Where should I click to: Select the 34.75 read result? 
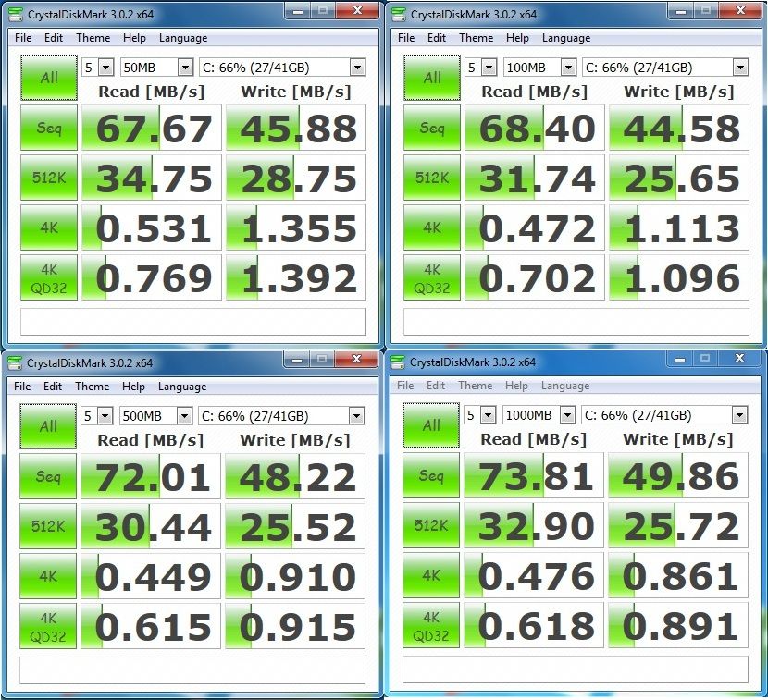pos(152,178)
